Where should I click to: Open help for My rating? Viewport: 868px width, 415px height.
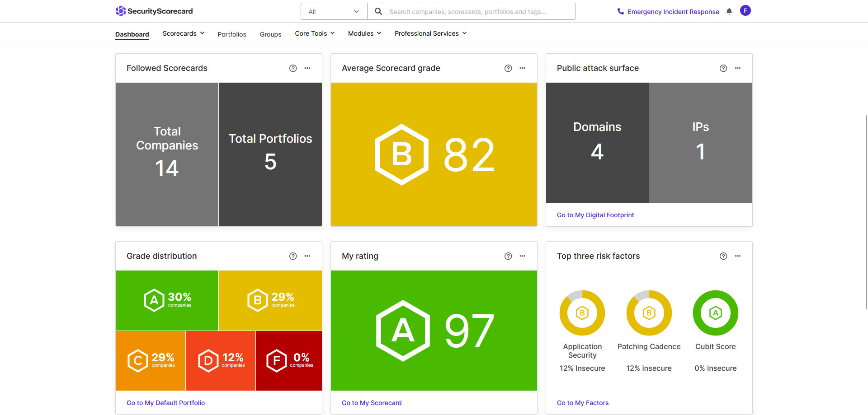click(508, 256)
